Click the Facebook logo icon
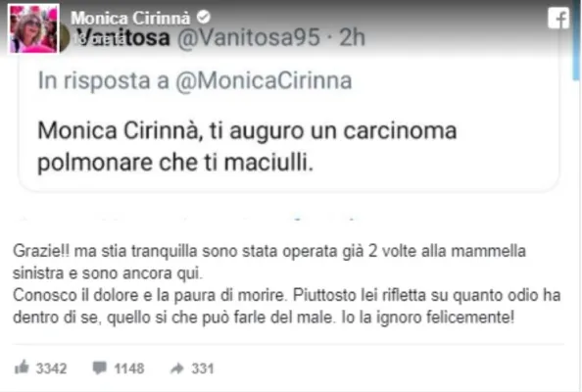582x392 pixels. pyautogui.click(x=558, y=18)
